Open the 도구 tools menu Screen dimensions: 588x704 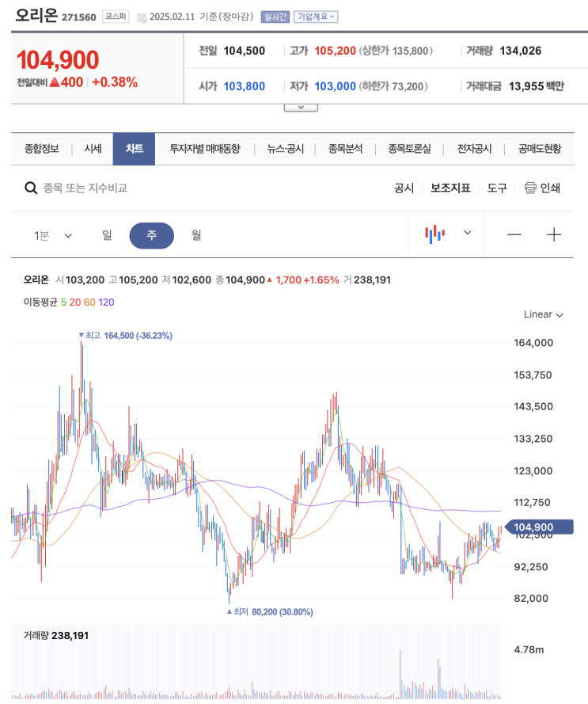pos(497,188)
